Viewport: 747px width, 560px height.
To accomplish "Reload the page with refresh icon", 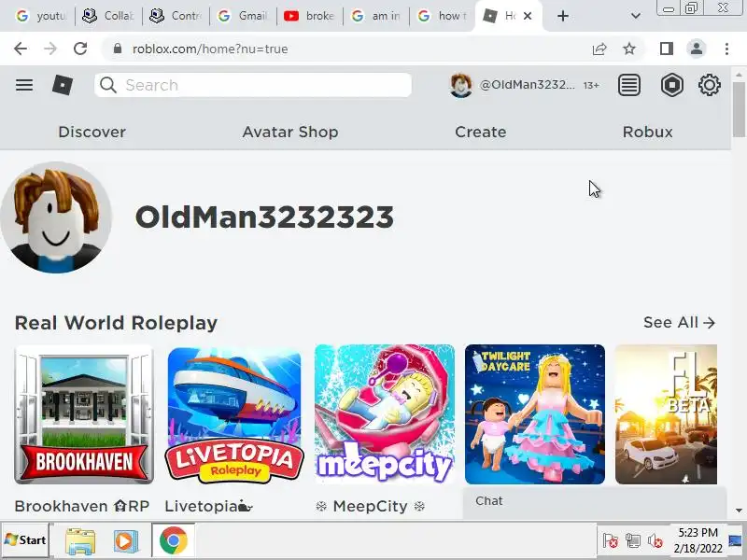I will coord(80,49).
